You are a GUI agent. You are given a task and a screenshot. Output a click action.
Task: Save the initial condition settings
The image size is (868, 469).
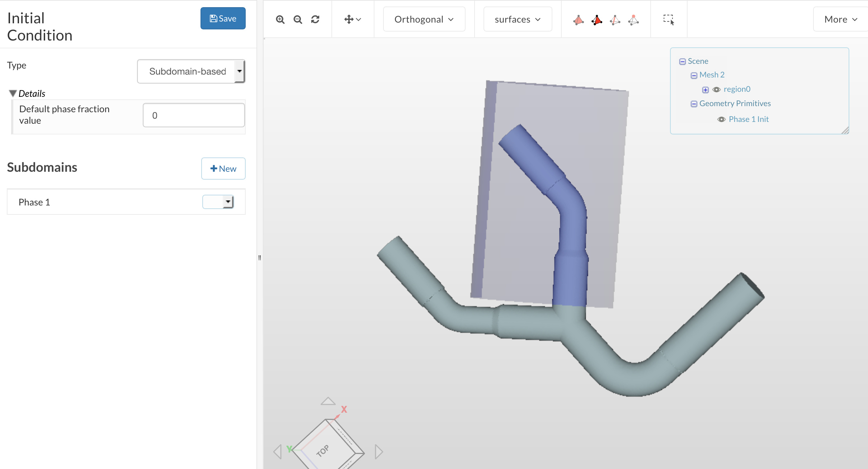point(223,18)
